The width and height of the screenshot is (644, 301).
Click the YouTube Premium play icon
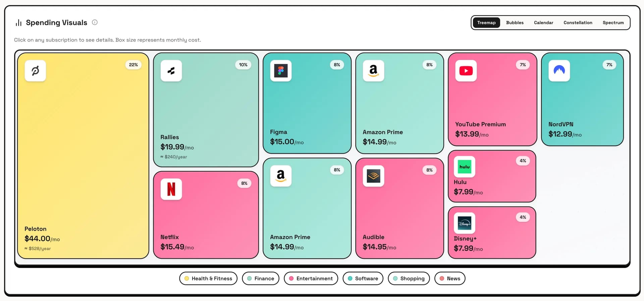[466, 71]
